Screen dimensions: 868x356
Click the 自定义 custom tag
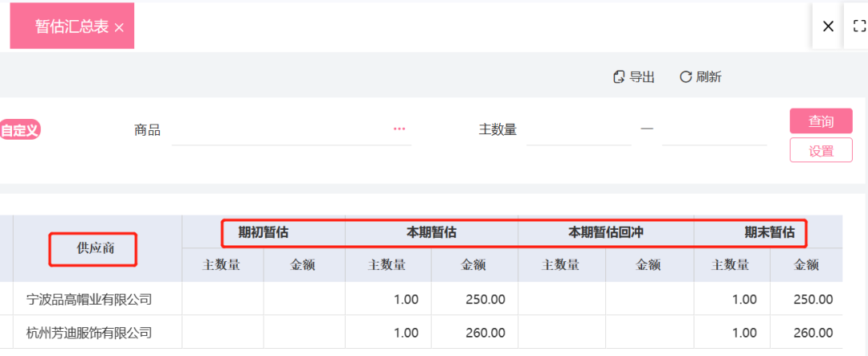coord(20,131)
